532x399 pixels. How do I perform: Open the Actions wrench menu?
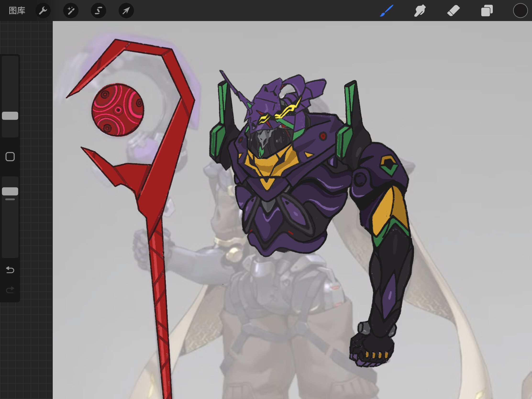click(43, 11)
